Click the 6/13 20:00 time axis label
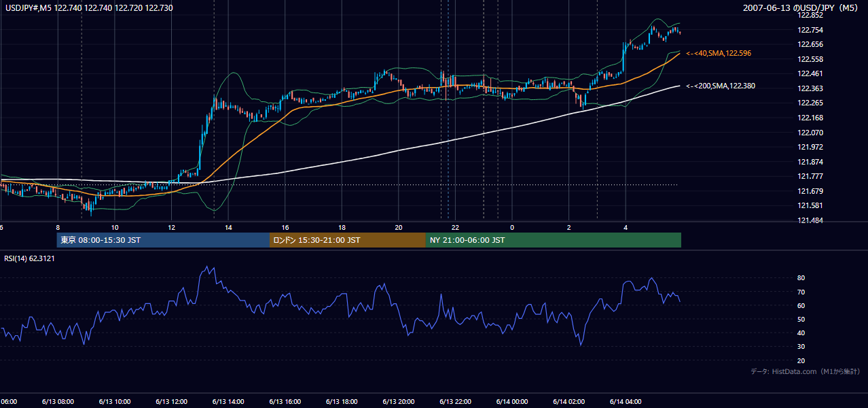Viewport: 868px width, 408px height. pyautogui.click(x=398, y=401)
